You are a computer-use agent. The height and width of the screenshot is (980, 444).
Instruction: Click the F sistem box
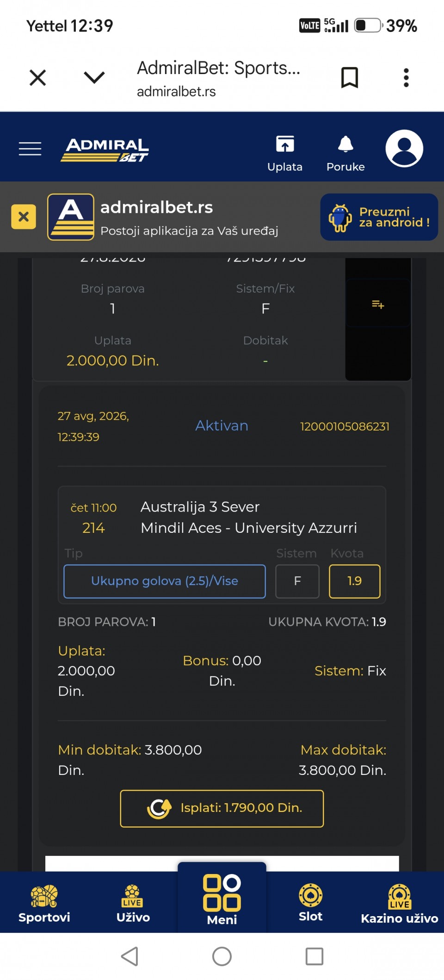[x=297, y=581]
